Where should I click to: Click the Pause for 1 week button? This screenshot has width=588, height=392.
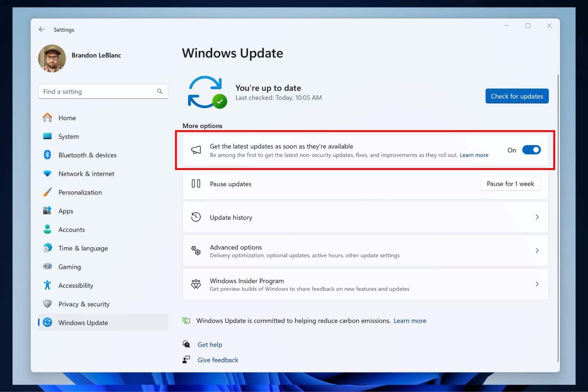tap(510, 184)
